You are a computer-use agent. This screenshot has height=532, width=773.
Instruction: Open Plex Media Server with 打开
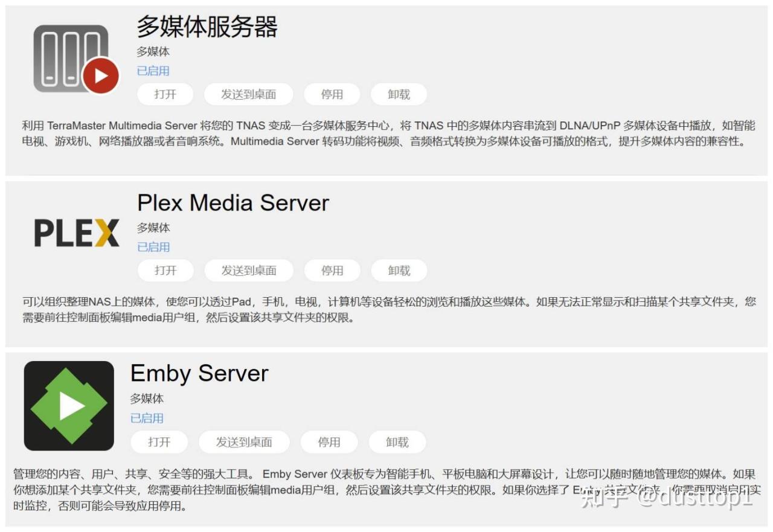(x=165, y=271)
